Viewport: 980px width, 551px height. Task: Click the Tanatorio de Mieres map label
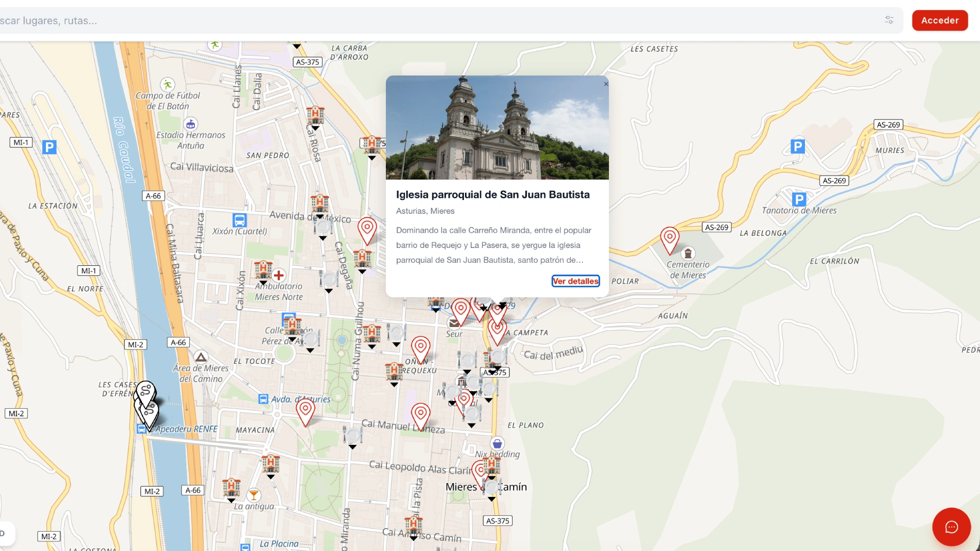pos(799,210)
